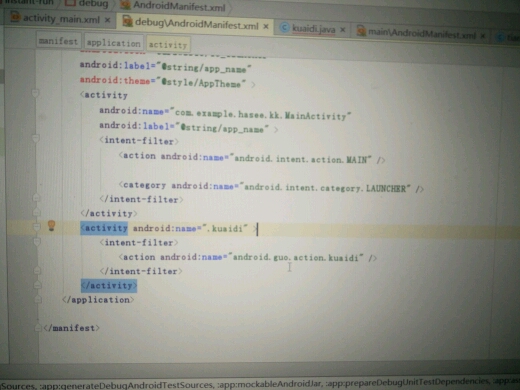This screenshot has width=520, height=390.
Task: Click the kuaidi.java class file icon
Action: (284, 28)
